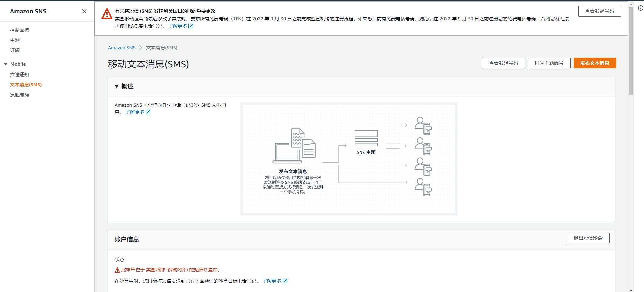Image resolution: width=644 pixels, height=292 pixels.
Task: Click the external link icon in account info
Action: pos(285,281)
